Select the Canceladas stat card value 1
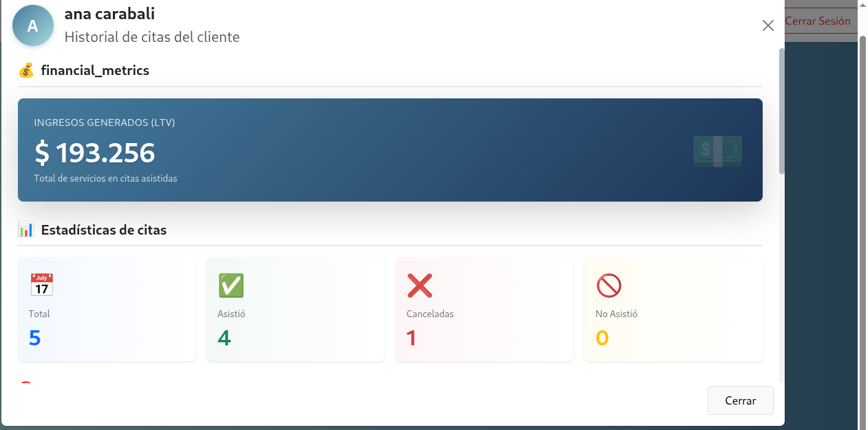The height and width of the screenshot is (430, 868). point(412,338)
